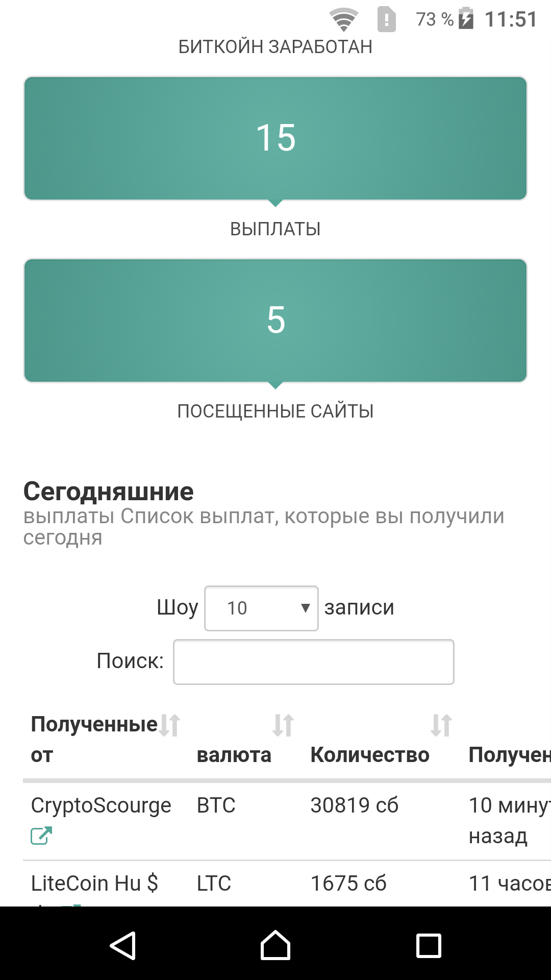
Task: Click the Полученные от column header
Action: click(94, 740)
